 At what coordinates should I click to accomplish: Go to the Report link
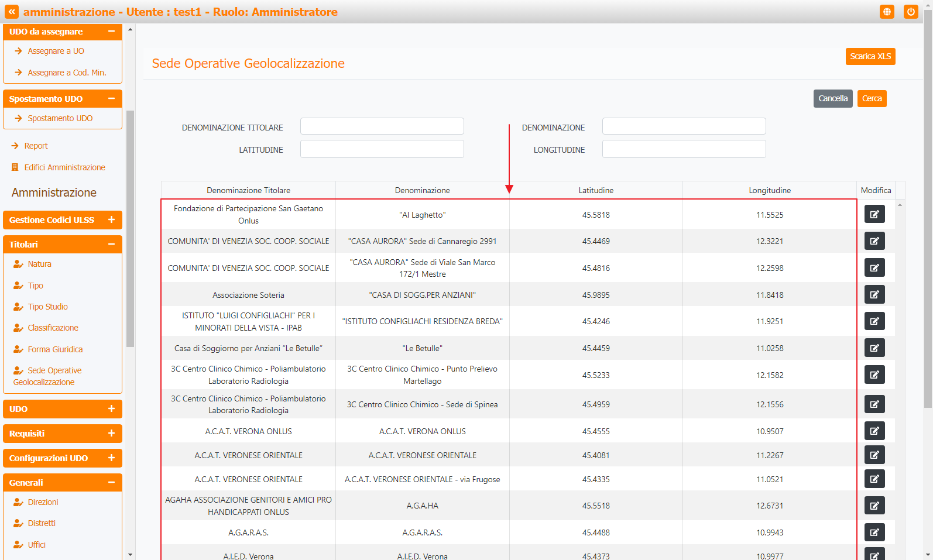point(36,146)
